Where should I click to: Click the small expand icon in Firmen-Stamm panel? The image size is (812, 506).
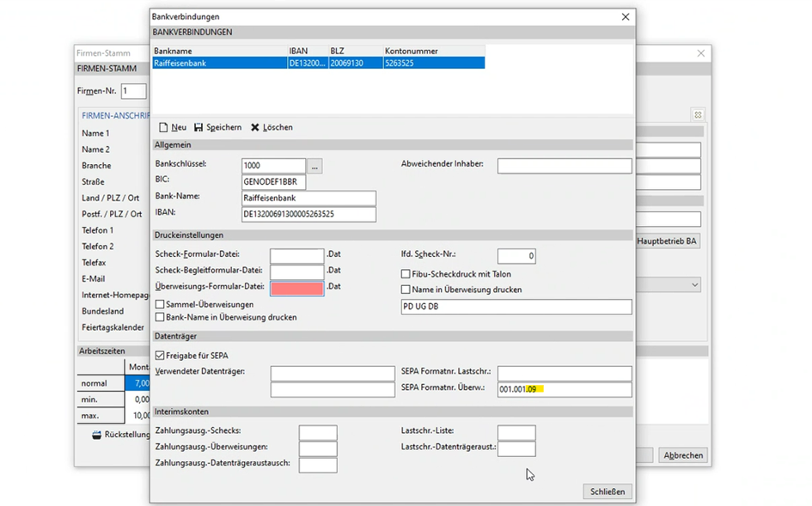point(698,114)
